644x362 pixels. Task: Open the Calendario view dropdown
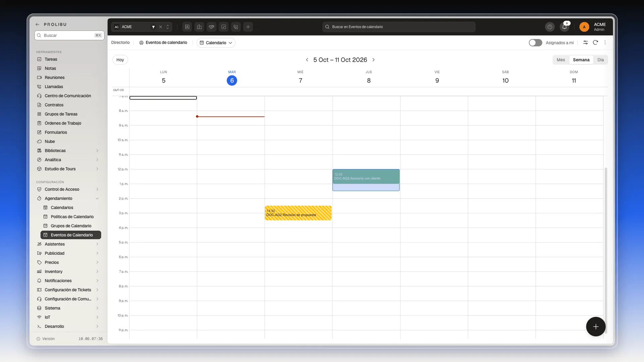pos(216,43)
